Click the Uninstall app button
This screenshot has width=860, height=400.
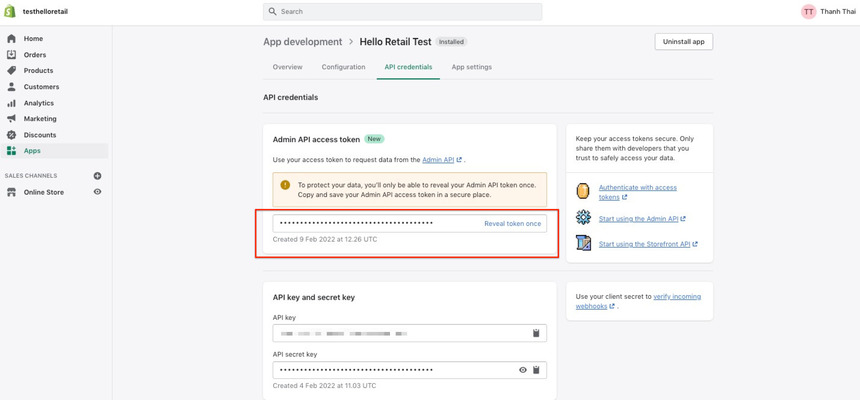[x=683, y=42]
